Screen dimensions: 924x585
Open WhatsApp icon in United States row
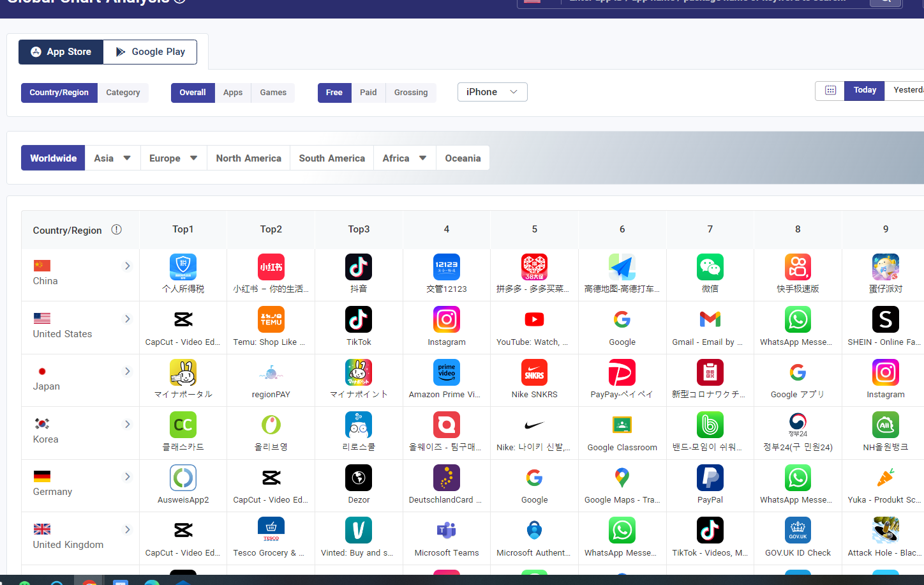click(x=798, y=319)
